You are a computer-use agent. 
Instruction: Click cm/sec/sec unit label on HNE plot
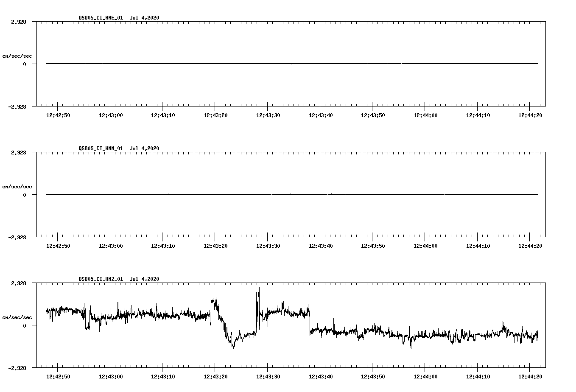point(17,56)
